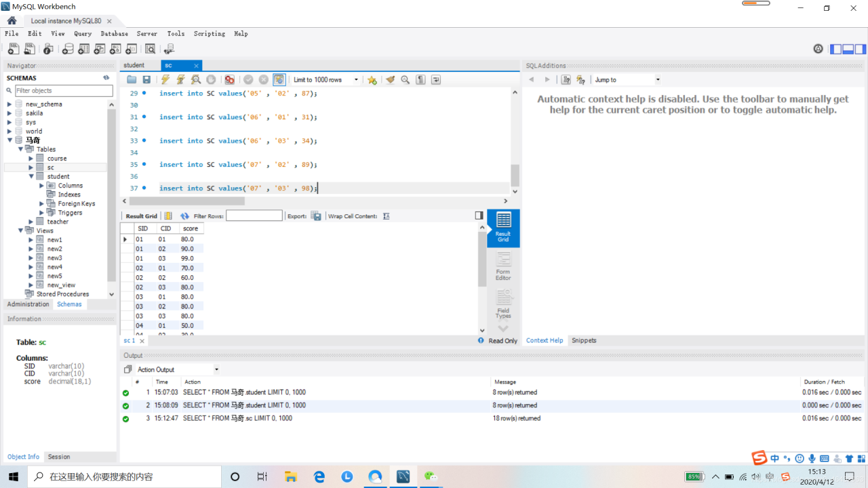Toggle the auto-commit mode button
Image resolution: width=868 pixels, height=488 pixels.
coord(279,79)
